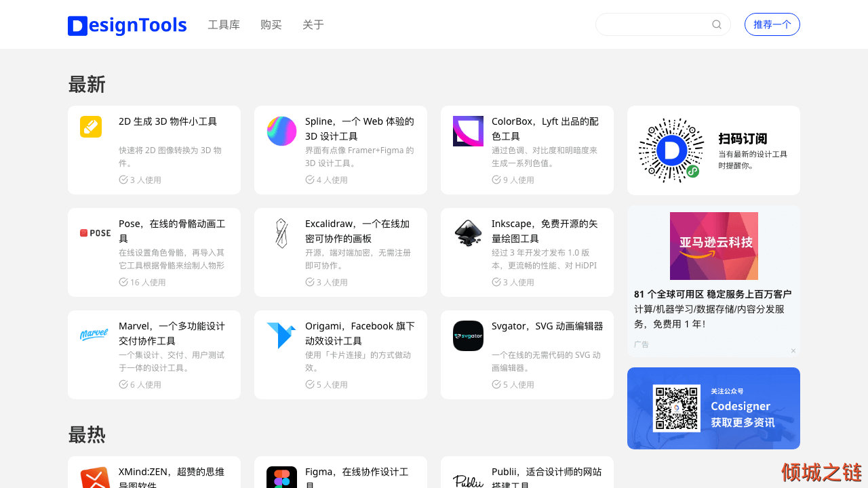The height and width of the screenshot is (488, 868).
Task: Open the Marvel 多功能设计交付协作工具 title
Action: [172, 333]
